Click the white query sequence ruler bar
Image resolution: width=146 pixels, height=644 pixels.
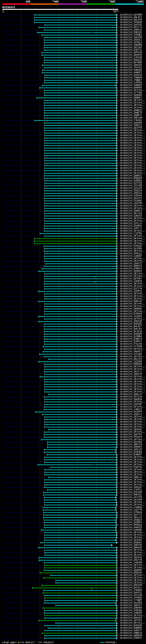60,9
